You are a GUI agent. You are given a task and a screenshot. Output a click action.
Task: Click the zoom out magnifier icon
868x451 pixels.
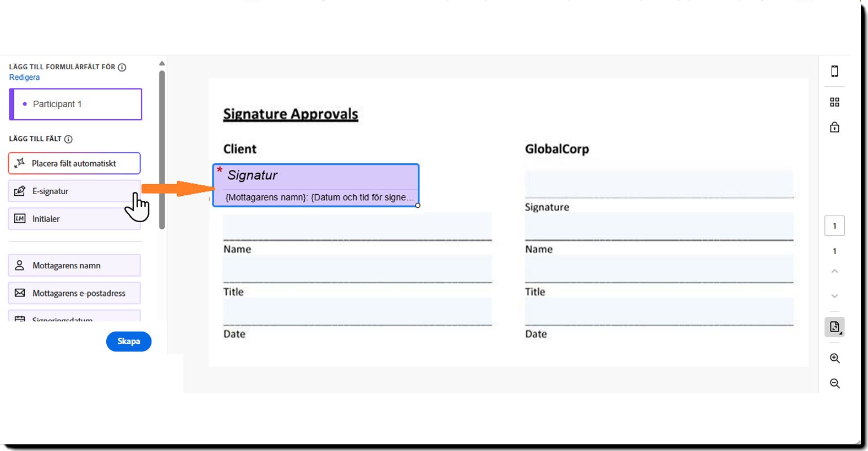tap(834, 383)
